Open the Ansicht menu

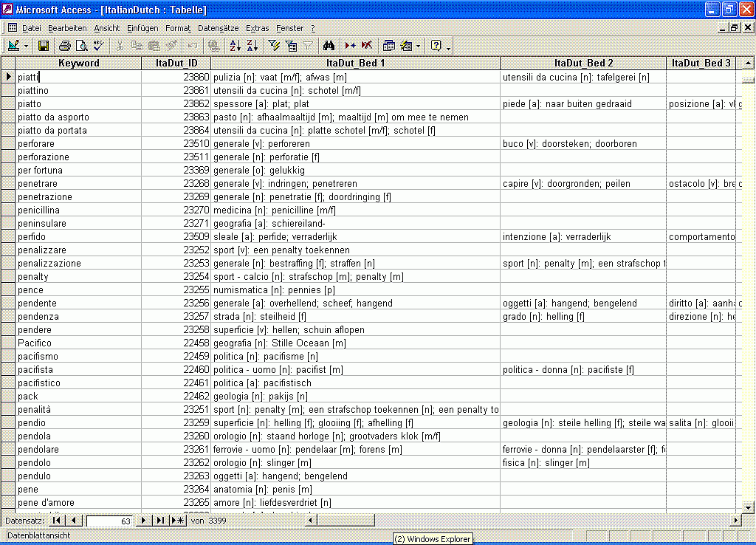pyautogui.click(x=106, y=28)
